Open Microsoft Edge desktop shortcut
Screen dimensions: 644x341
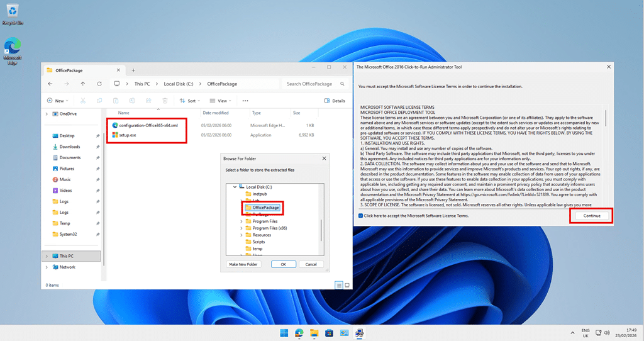[x=12, y=50]
